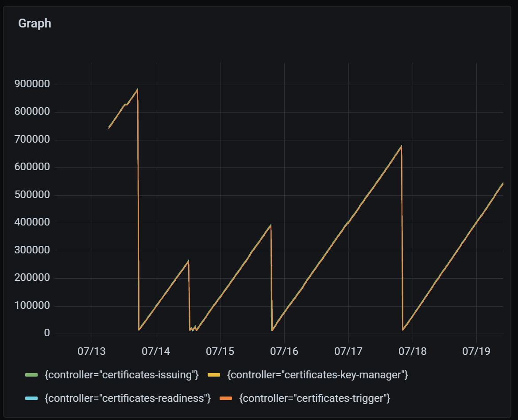Click the certificates-trigger legend entry
The width and height of the screenshot is (518, 420).
(315, 398)
